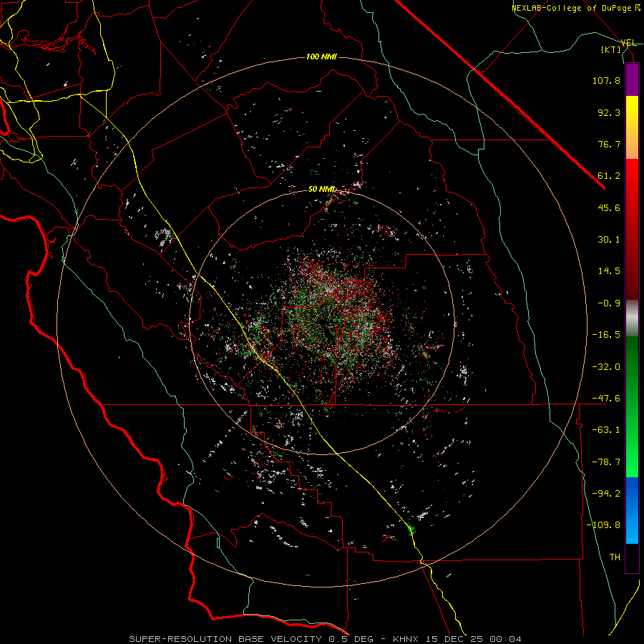The width and height of the screenshot is (644, 644).
Task: Click the 14.5 velocity scale value
Action: click(x=609, y=271)
